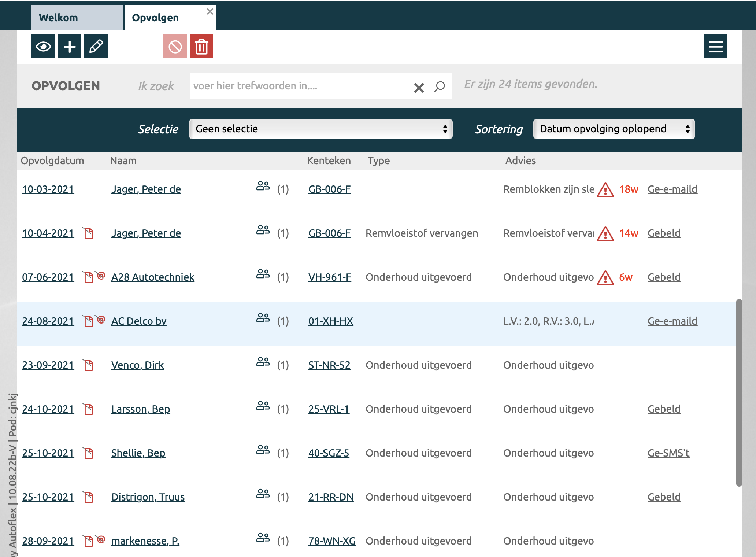Click the red trash delete icon

coord(201,47)
